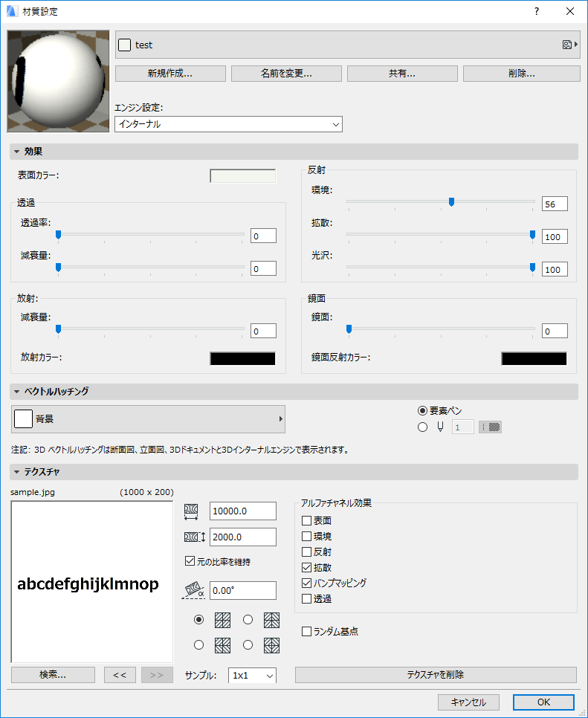Click the sample.jpg texture preview

tap(92, 581)
